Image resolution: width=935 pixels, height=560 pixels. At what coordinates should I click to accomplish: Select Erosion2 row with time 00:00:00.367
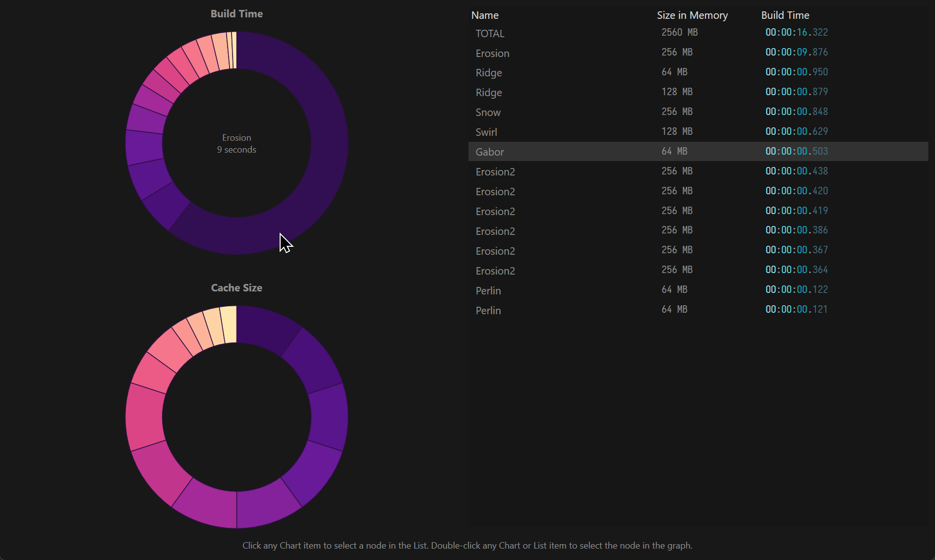click(698, 251)
